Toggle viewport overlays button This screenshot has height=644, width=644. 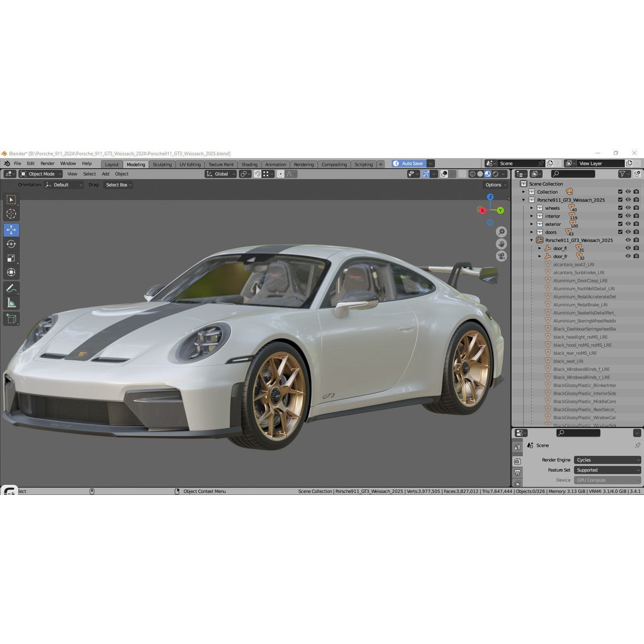click(444, 174)
